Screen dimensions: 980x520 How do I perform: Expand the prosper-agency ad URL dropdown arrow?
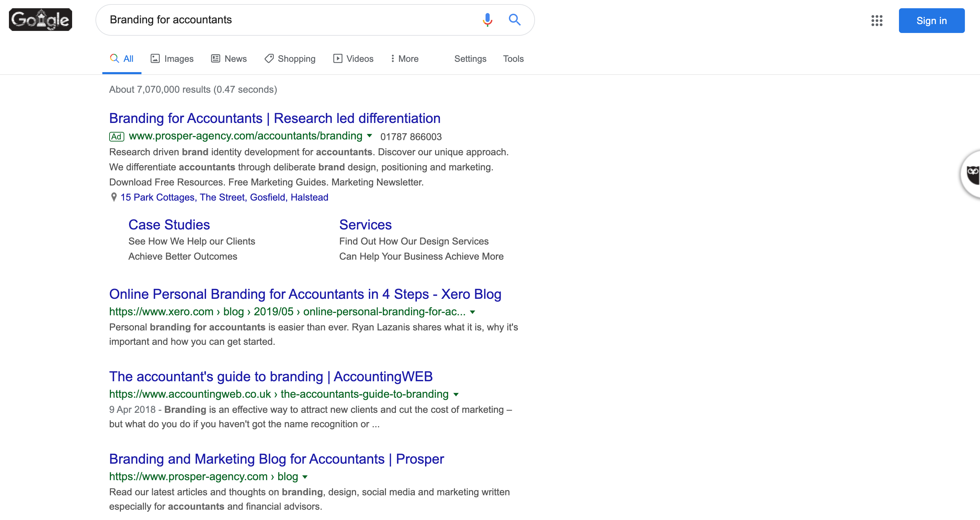[369, 136]
